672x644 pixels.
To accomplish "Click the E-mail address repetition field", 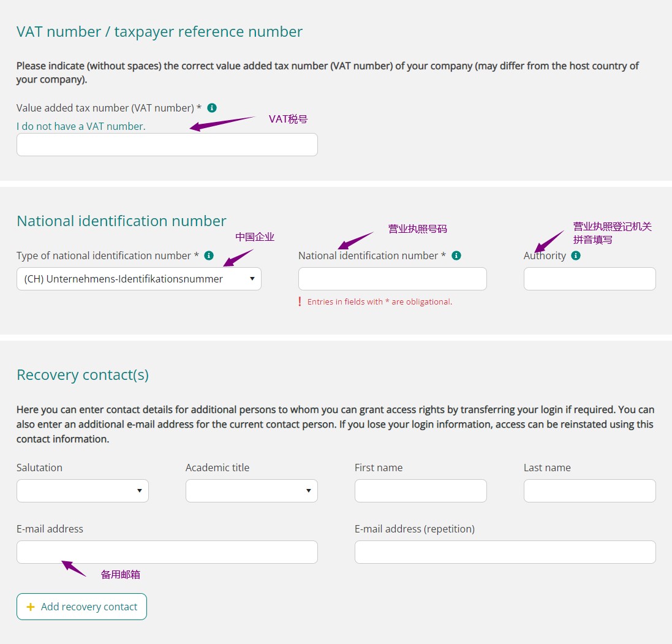I will click(505, 552).
